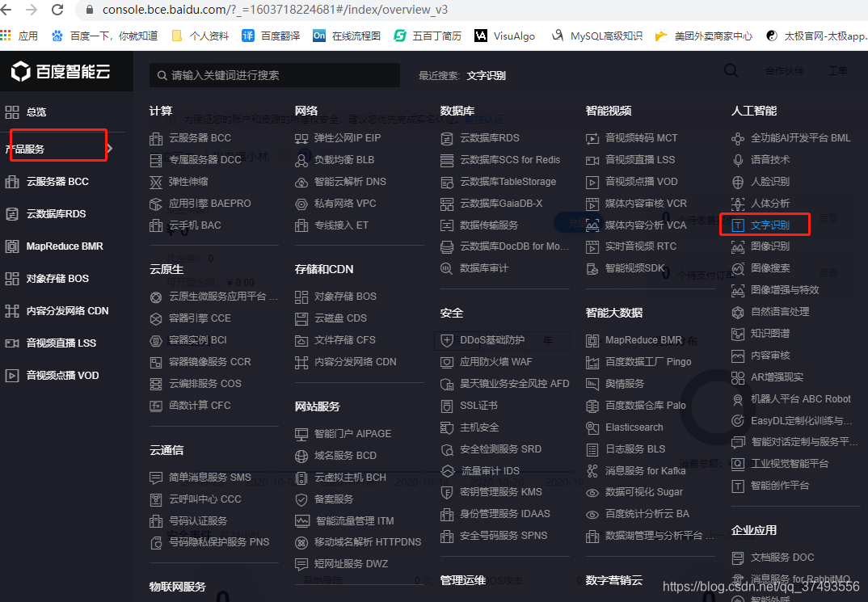Click the recent search 文字识别 link

pos(486,75)
